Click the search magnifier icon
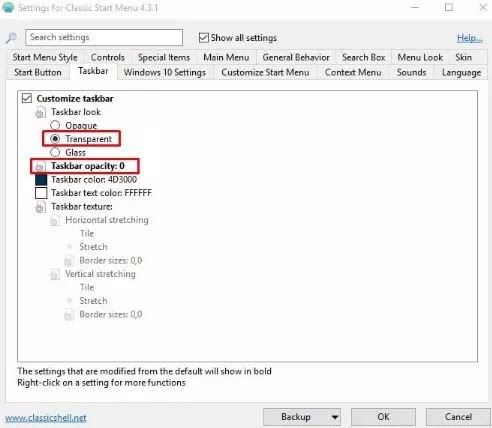This screenshot has height=428, width=492. (11, 38)
